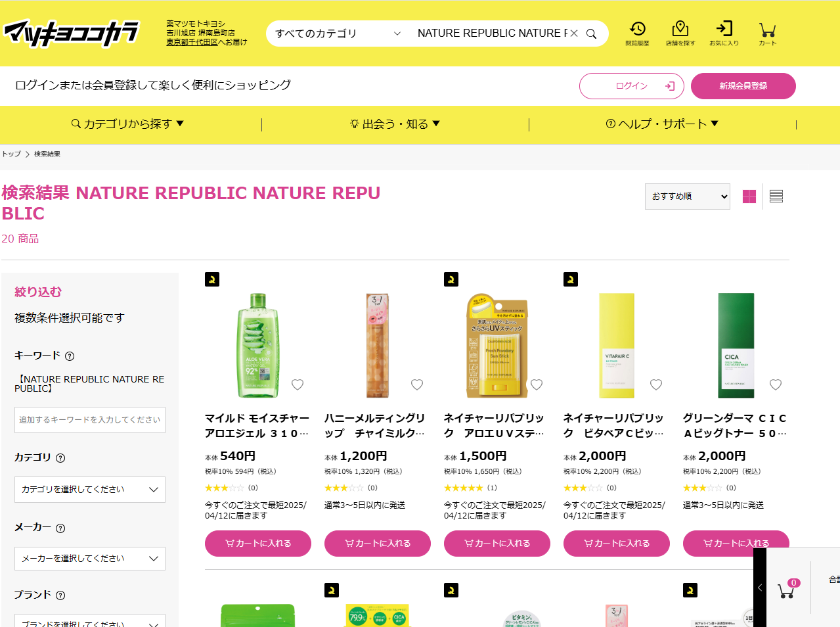This screenshot has width=840, height=627.
Task: Open the すべてのカテゴリ dropdown
Action: (338, 34)
